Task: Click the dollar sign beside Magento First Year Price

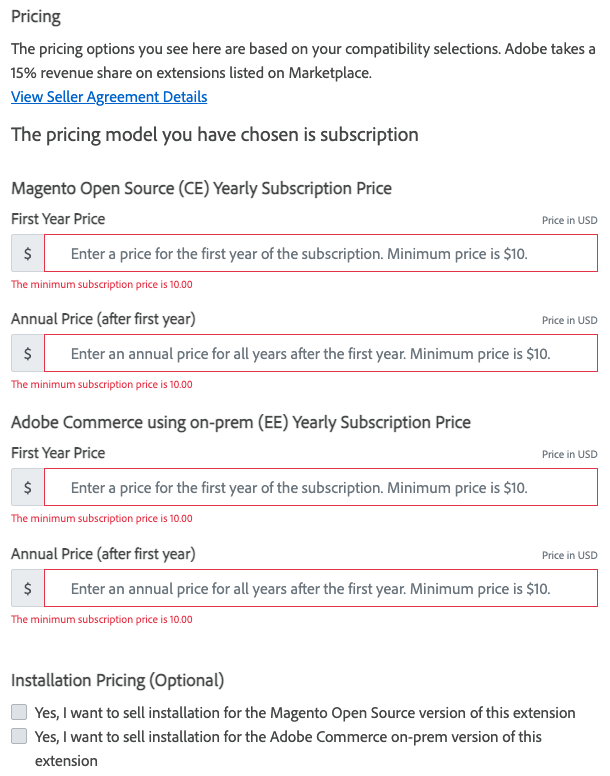Action: tap(27, 254)
